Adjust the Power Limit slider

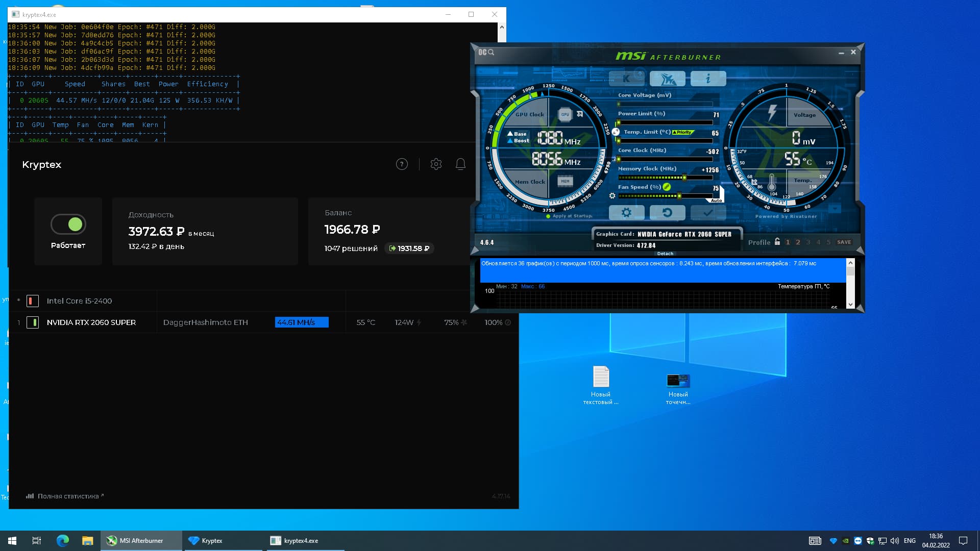[x=665, y=122]
